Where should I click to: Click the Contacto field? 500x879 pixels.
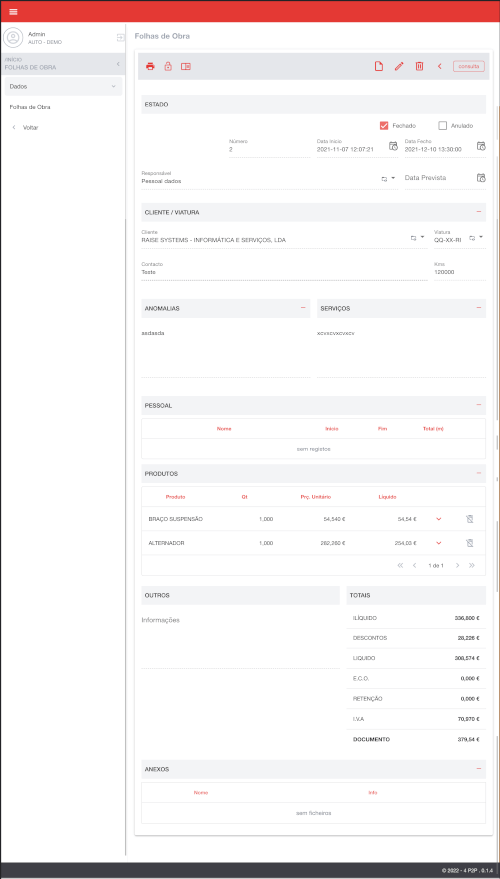tap(284, 270)
